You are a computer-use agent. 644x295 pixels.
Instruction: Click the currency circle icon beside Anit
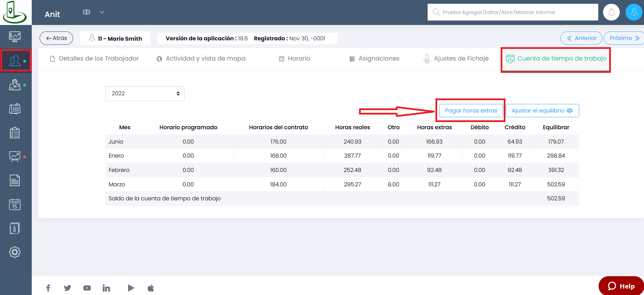tap(87, 12)
